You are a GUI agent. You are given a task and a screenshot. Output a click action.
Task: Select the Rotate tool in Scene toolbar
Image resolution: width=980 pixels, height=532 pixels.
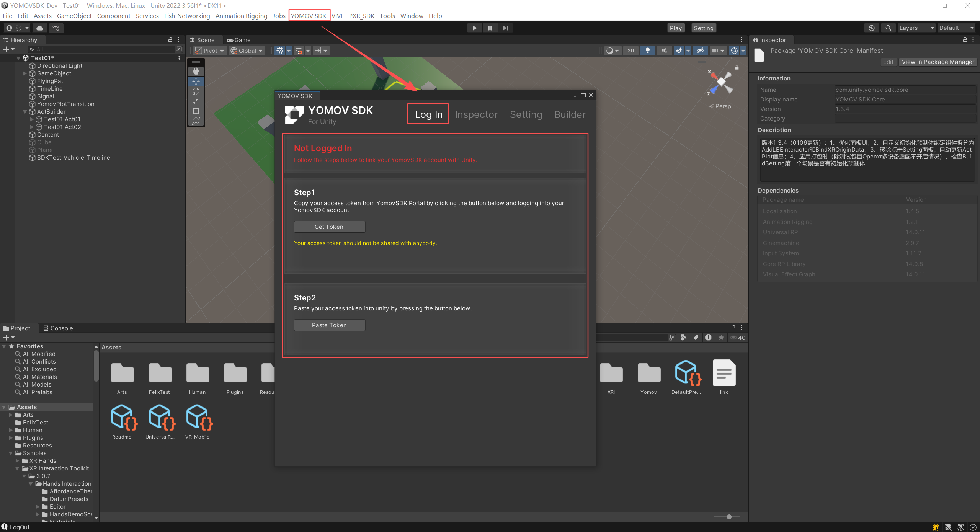click(196, 91)
